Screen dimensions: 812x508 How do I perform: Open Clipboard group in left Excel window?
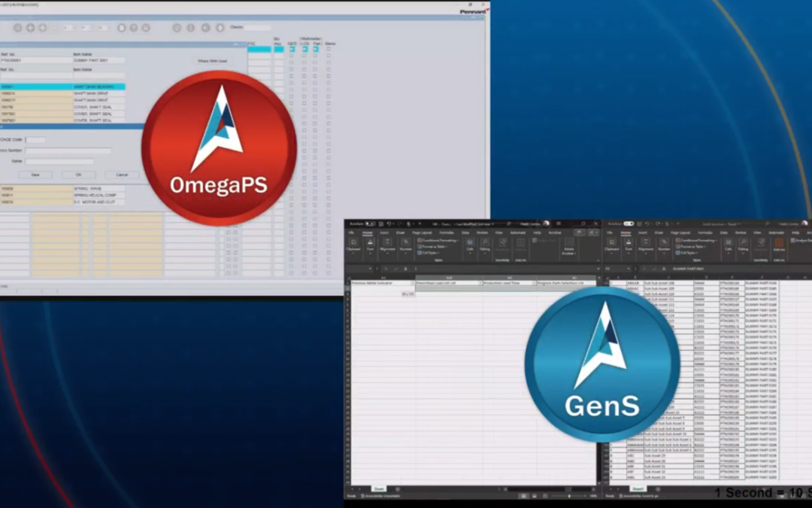353,245
